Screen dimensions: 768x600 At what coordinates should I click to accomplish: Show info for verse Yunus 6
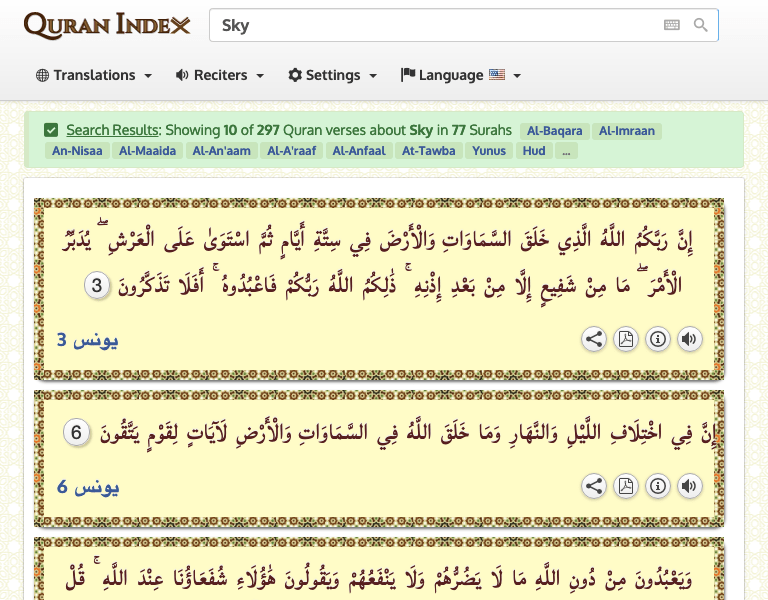[658, 486]
